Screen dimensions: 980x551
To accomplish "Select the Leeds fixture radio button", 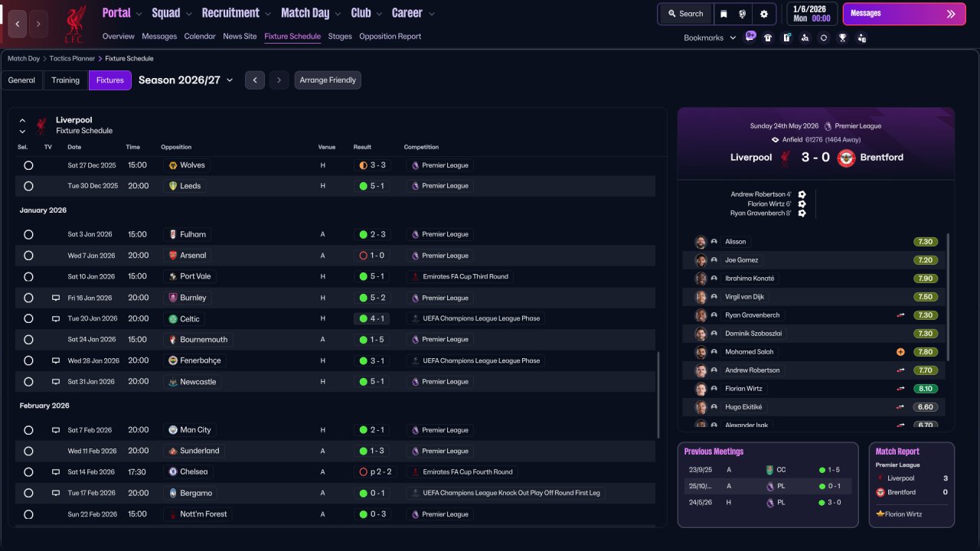I will [x=28, y=186].
